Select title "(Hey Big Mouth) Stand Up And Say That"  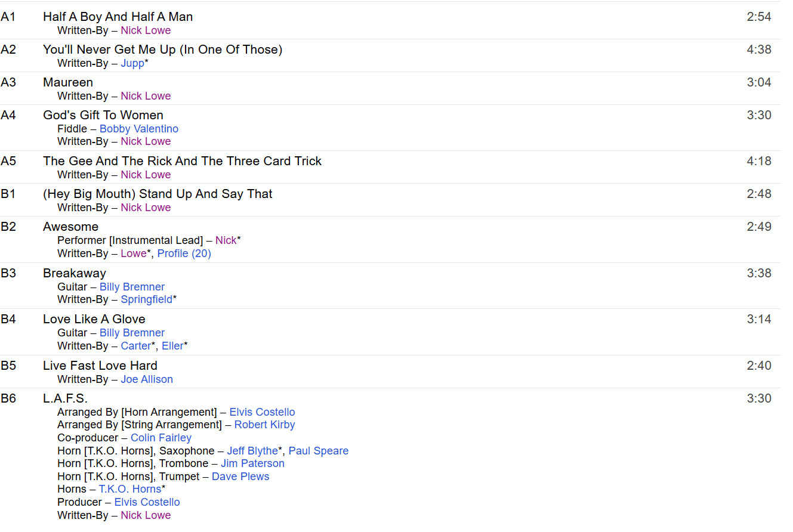[158, 194]
